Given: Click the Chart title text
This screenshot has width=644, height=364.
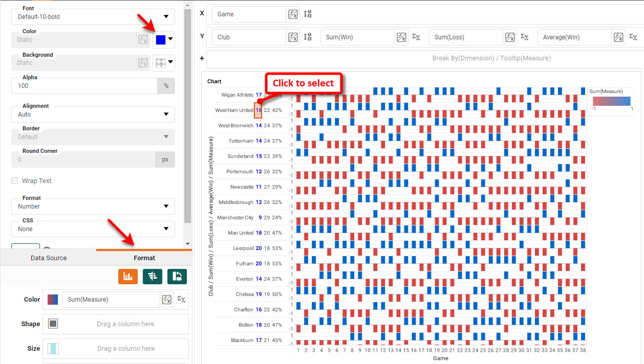Looking at the screenshot, I should click(214, 81).
